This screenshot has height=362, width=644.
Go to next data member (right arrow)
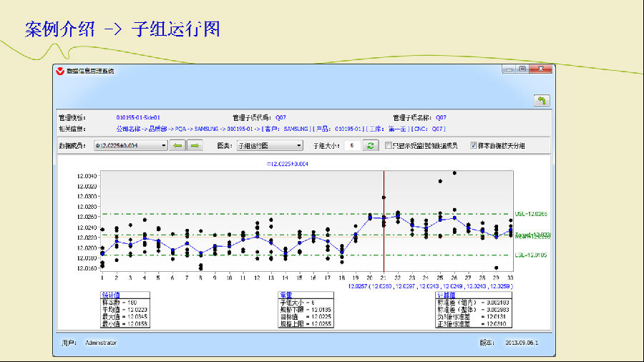tap(194, 145)
